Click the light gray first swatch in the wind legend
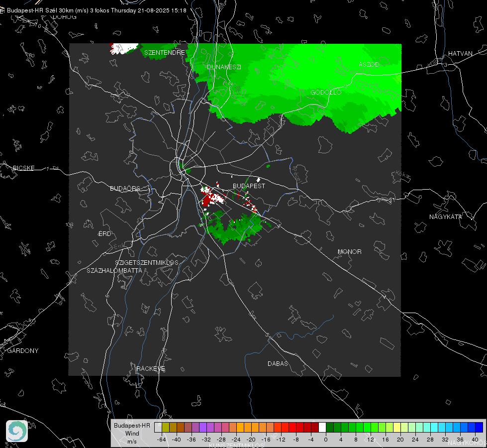487x448 pixels. click(x=158, y=427)
